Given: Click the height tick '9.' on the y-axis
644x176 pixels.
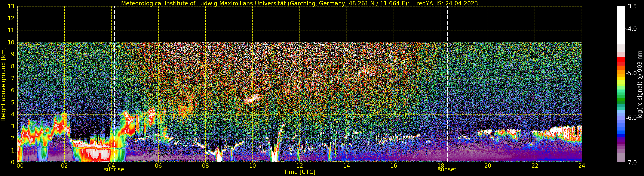Looking at the screenshot, I should click(13, 54).
